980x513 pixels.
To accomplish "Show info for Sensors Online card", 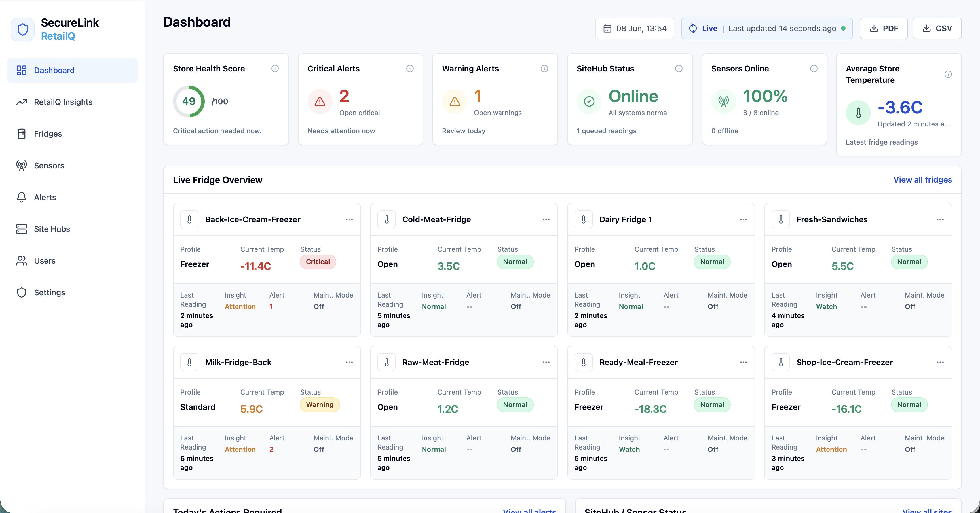I will [813, 69].
